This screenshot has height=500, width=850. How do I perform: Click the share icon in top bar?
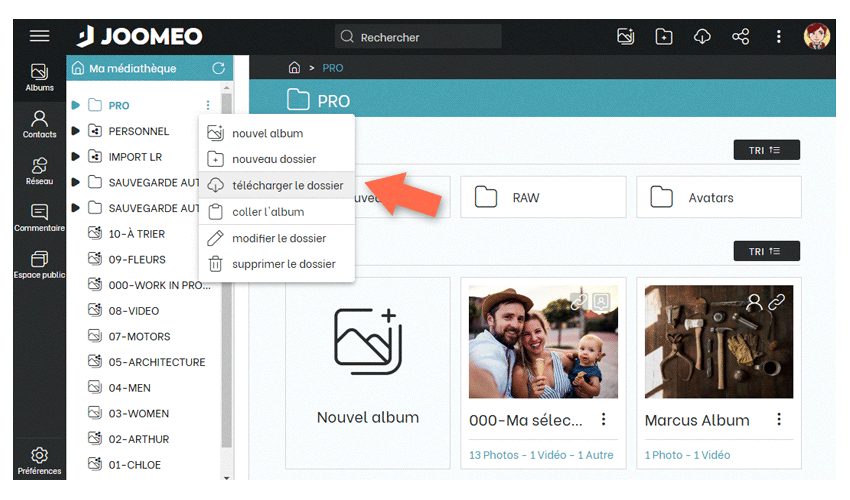[740, 37]
